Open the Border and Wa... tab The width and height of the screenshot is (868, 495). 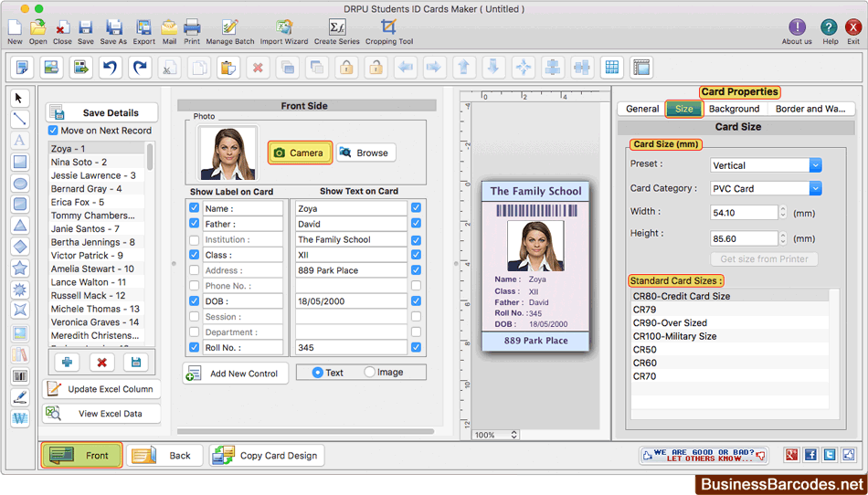click(810, 109)
